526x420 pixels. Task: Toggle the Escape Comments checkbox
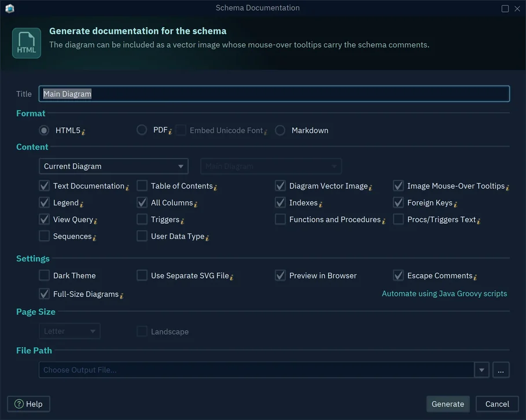point(398,275)
